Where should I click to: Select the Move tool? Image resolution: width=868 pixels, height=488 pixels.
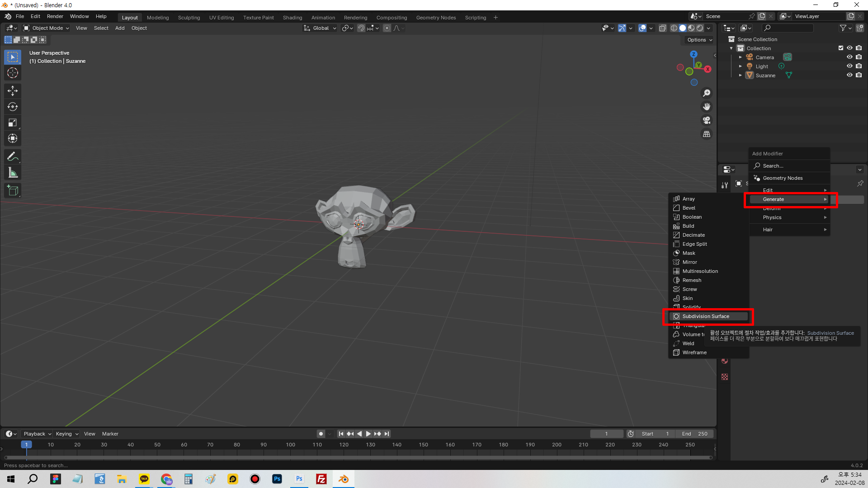(13, 91)
